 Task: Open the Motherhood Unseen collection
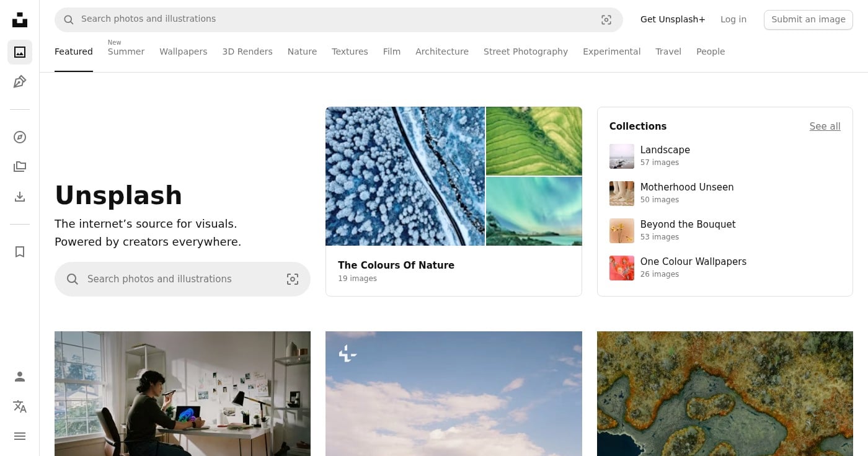[687, 187]
